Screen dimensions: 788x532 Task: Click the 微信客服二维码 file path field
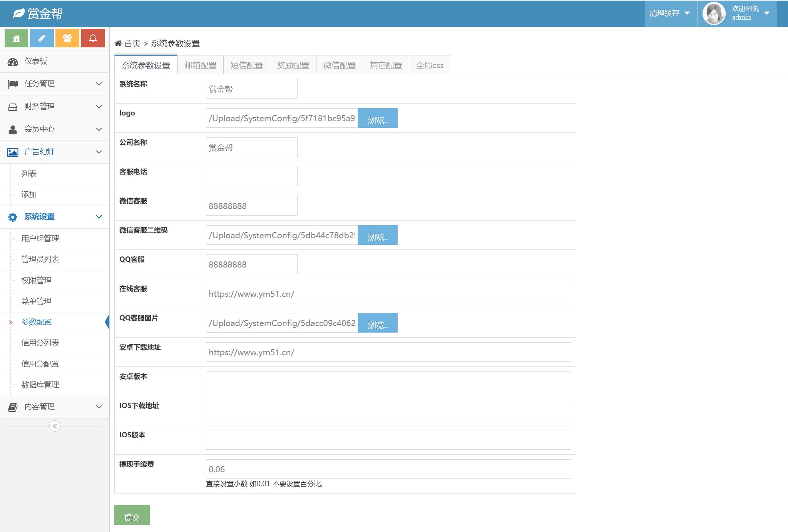(282, 235)
